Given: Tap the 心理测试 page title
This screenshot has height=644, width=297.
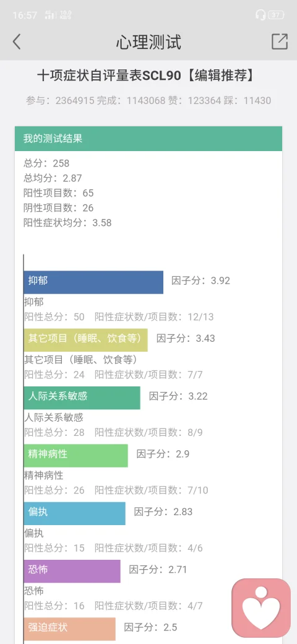Looking at the screenshot, I should pos(148,42).
